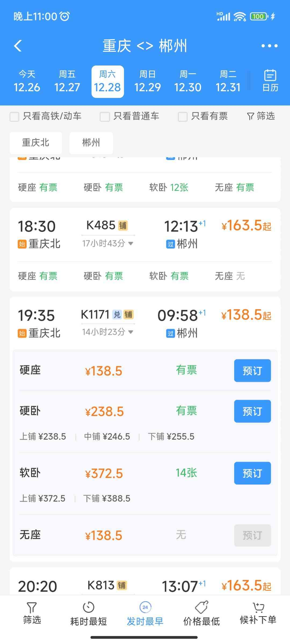Viewport: 290px width, 644px height.
Task: Expand K485 duration 17小时43分 dropdown
Action: [x=131, y=243]
